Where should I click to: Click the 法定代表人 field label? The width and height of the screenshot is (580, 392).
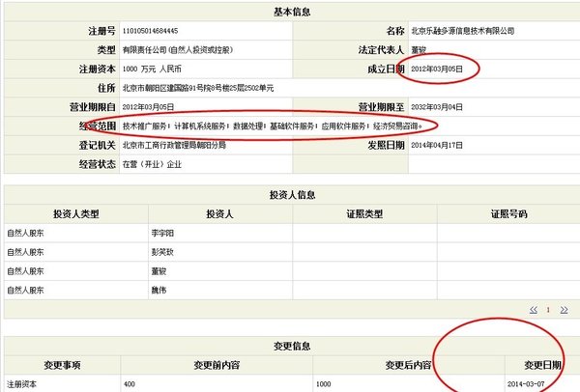[381, 49]
